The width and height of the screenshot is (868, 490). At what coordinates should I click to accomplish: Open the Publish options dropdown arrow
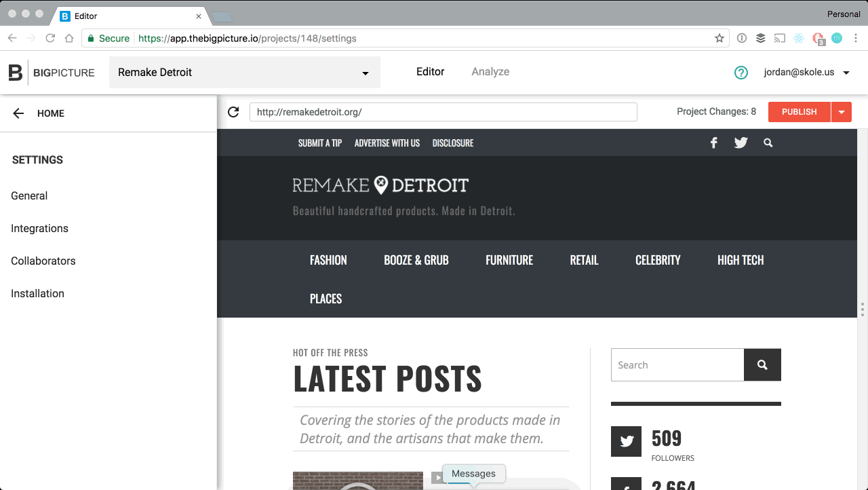842,112
